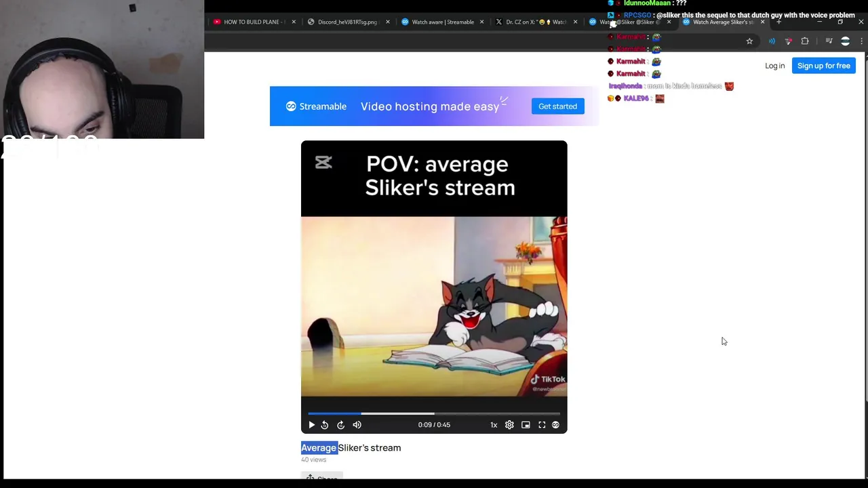Screen dimensions: 868x488
Task: Switch to Watch Average Sliker's stream tab
Action: 723,22
